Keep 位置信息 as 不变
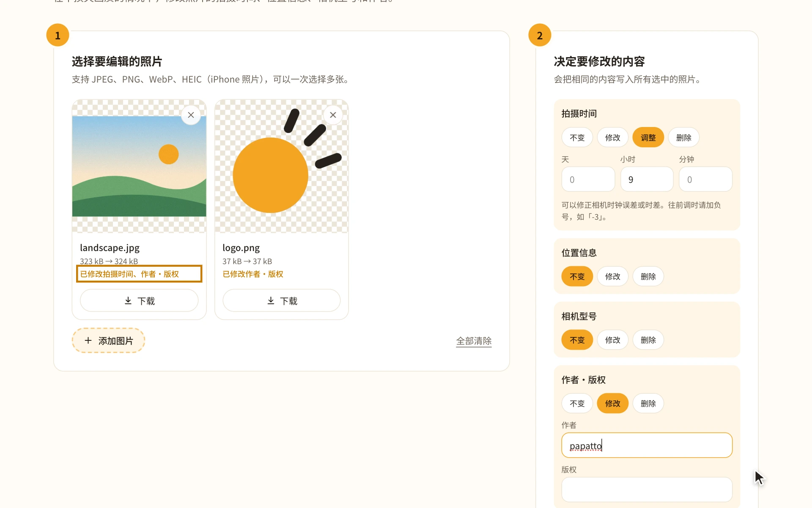This screenshot has width=812, height=508. point(577,276)
